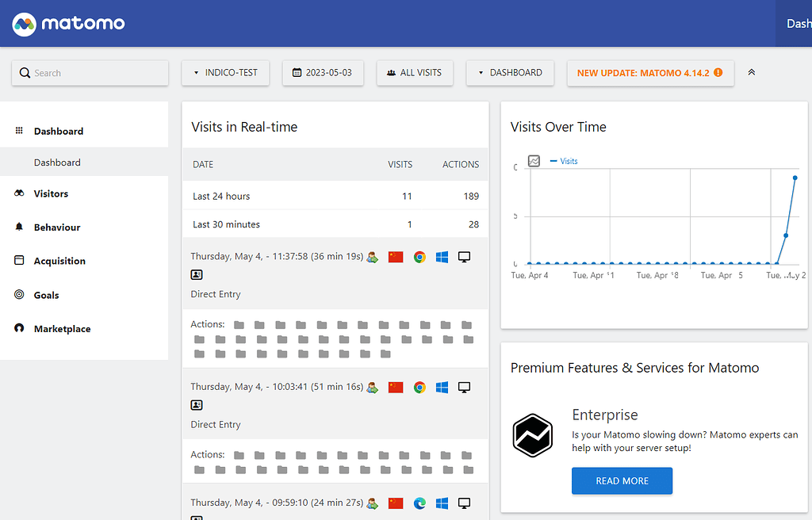Image resolution: width=812 pixels, height=520 pixels.
Task: Click the READ MORE button
Action: click(x=622, y=481)
